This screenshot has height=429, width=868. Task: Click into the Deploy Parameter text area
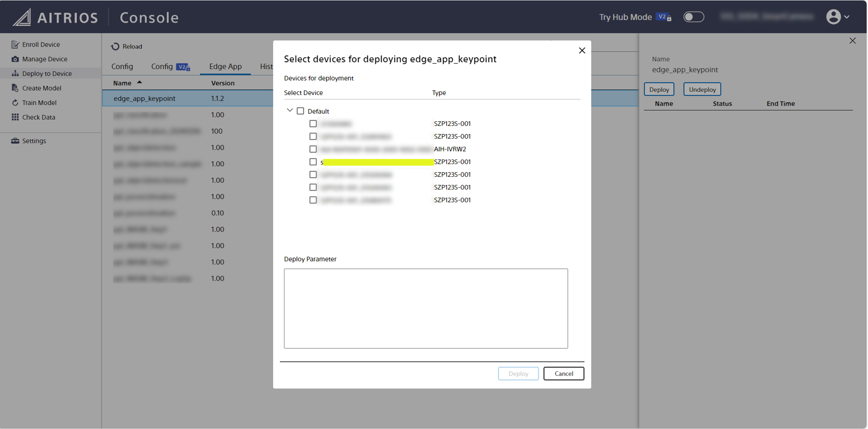tap(426, 308)
